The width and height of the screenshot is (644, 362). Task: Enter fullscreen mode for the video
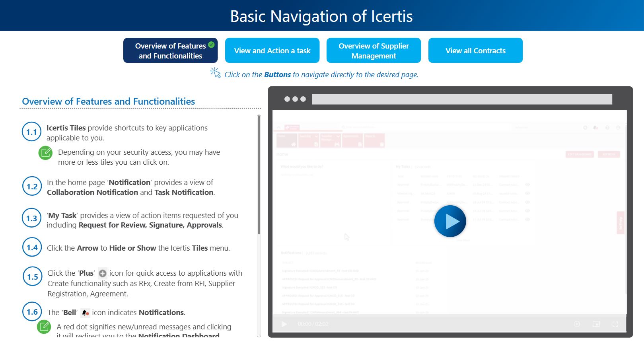point(615,324)
